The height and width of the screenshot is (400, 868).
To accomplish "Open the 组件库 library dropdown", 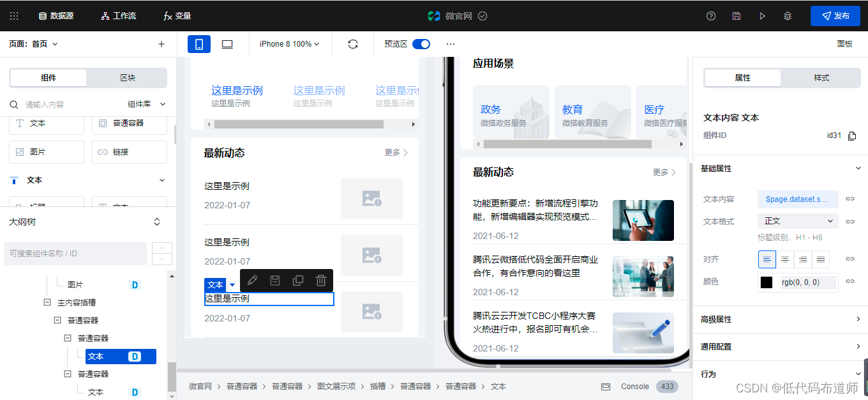I will click(147, 104).
